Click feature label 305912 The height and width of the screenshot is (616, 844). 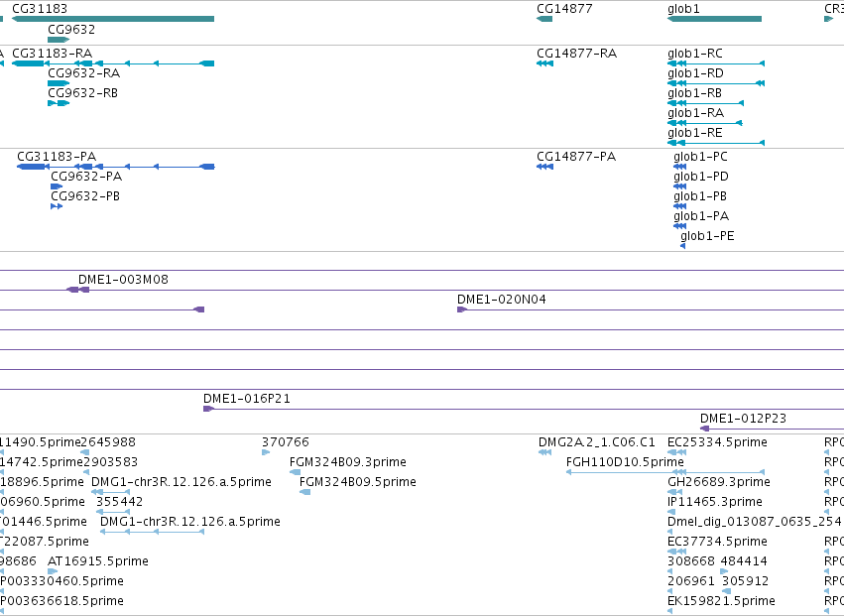[x=745, y=582]
